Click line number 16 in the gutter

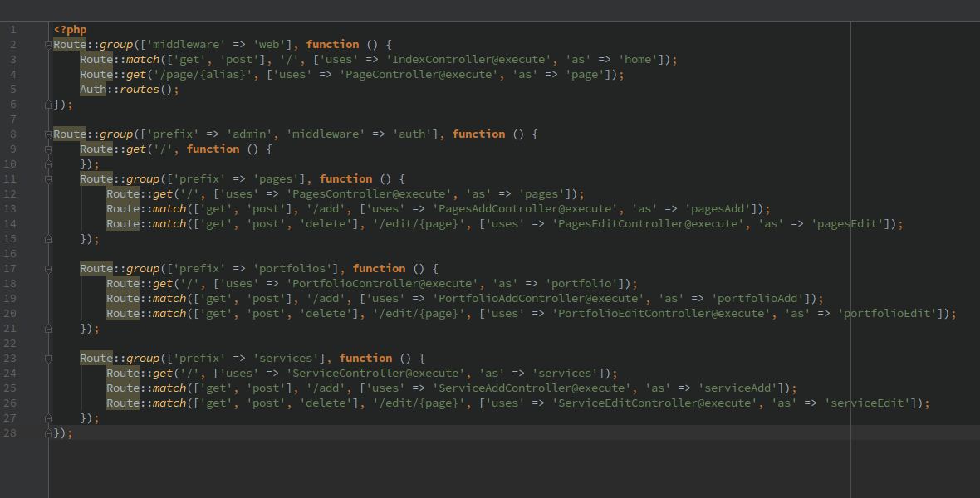click(9, 254)
